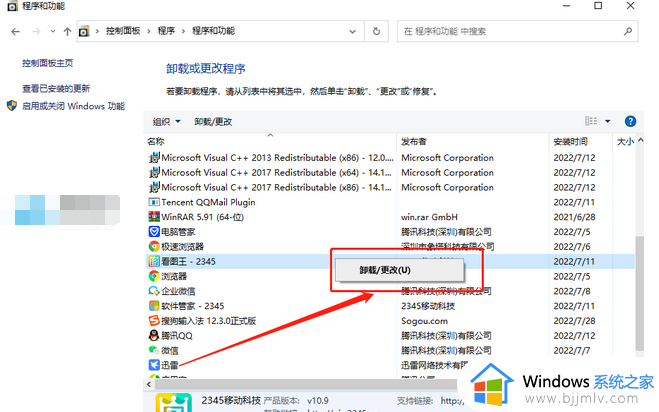Viewport: 659px width, 412px height.
Task: Click the 程序 breadcrumb segment
Action: point(166,31)
